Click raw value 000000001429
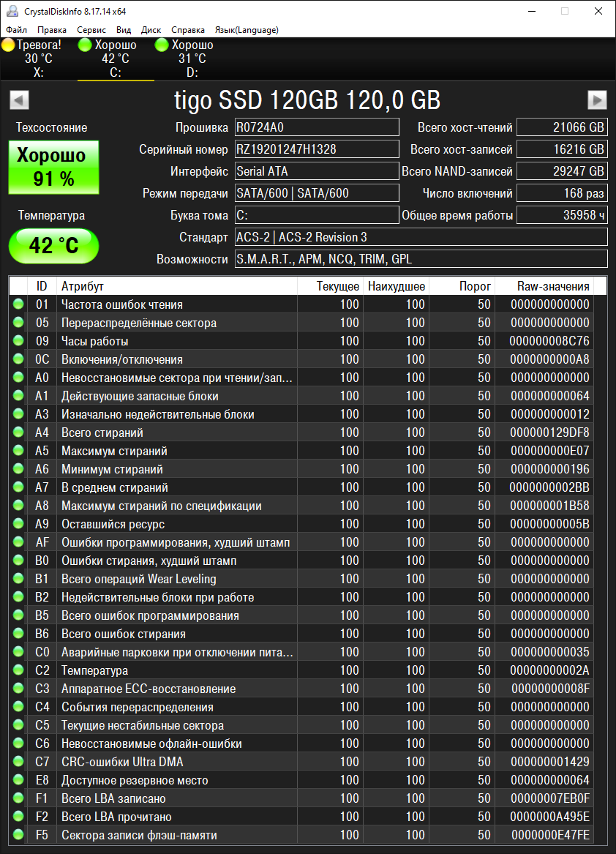The image size is (616, 854). (549, 761)
